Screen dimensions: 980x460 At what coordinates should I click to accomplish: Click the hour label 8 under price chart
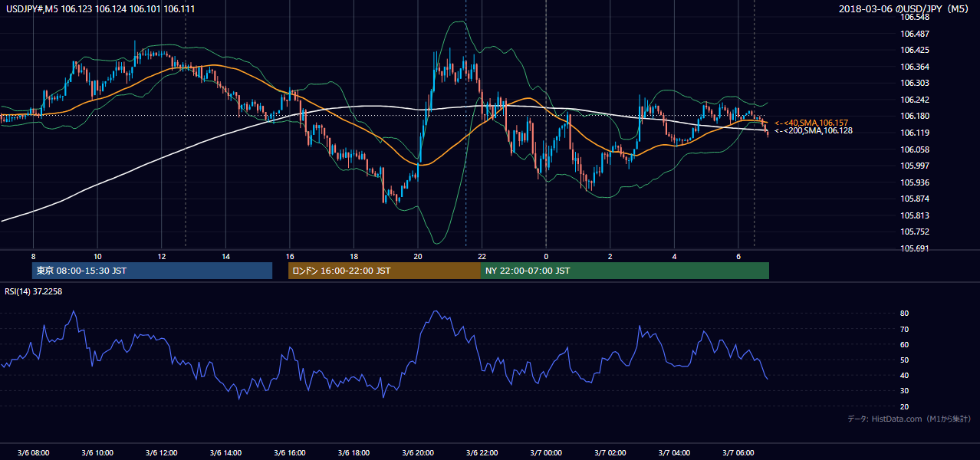point(34,256)
